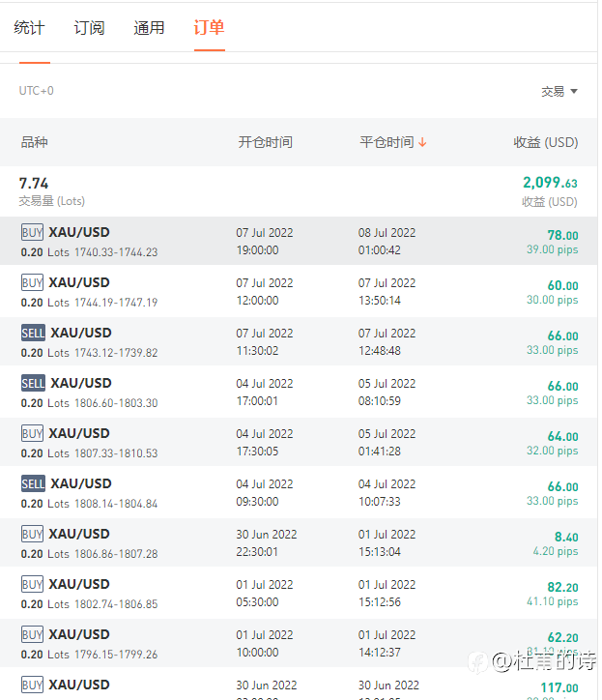Click BUY badge on 1807.33-1810.53 order
The image size is (602, 700).
pyautogui.click(x=32, y=434)
